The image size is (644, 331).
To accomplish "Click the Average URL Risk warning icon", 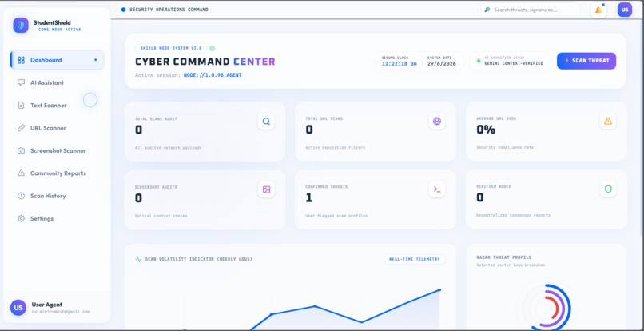I will [607, 121].
